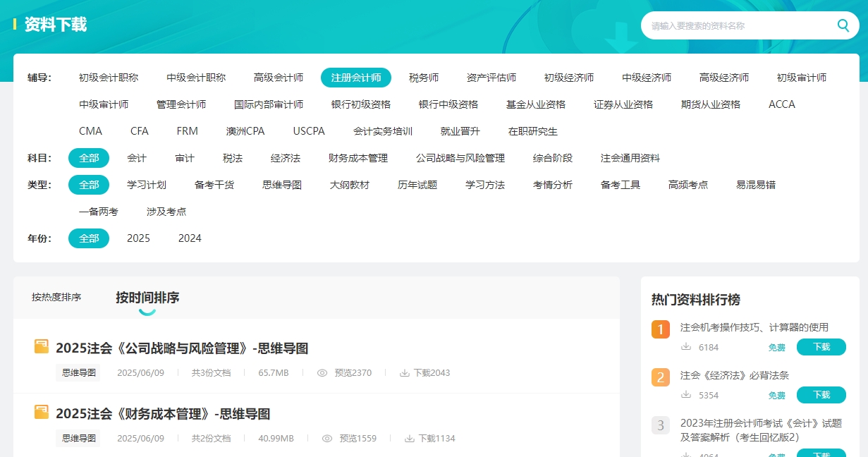Select the 审计 subject filter
The width and height of the screenshot is (868, 457).
pyautogui.click(x=183, y=158)
